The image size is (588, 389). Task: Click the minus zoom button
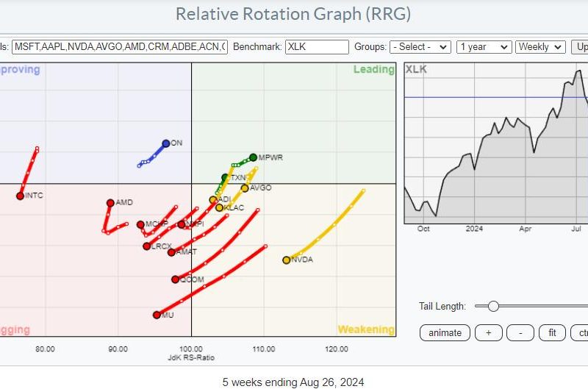tap(520, 332)
